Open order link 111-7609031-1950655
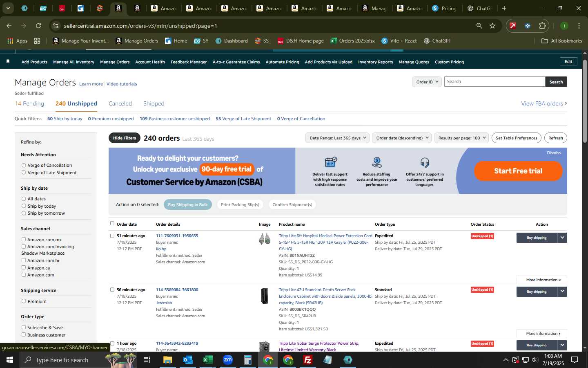This screenshot has height=368, width=588. pos(177,236)
